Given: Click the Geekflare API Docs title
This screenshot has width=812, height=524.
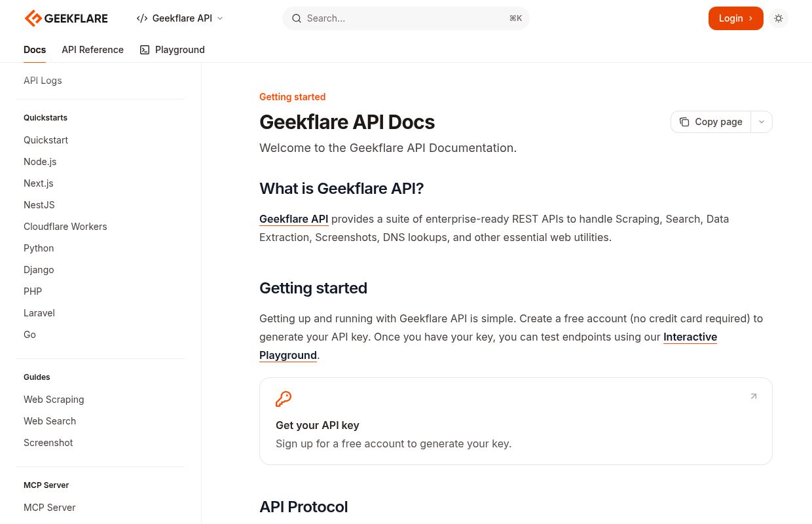Looking at the screenshot, I should [x=347, y=122].
